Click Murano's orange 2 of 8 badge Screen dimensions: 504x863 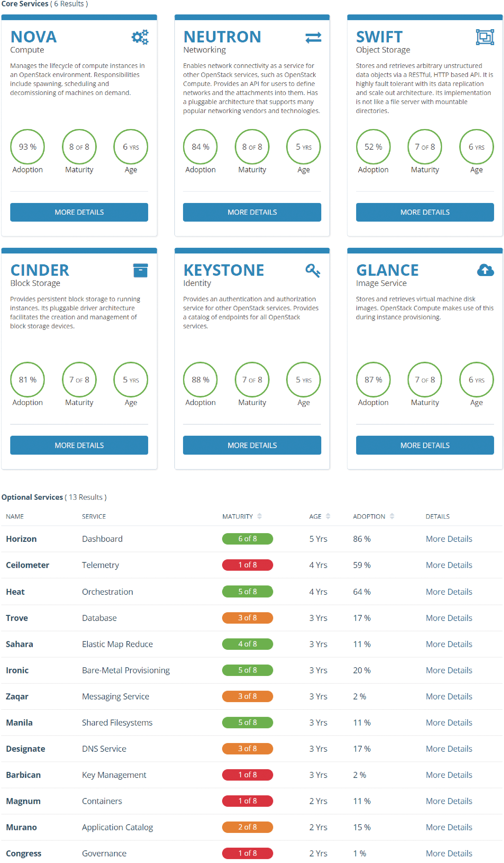click(248, 827)
